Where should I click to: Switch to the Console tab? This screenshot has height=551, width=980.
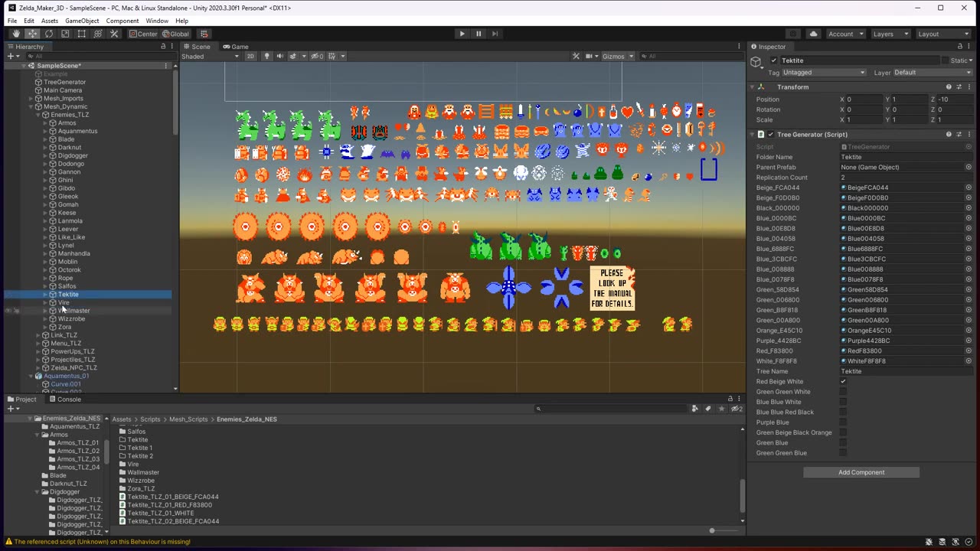(x=65, y=399)
